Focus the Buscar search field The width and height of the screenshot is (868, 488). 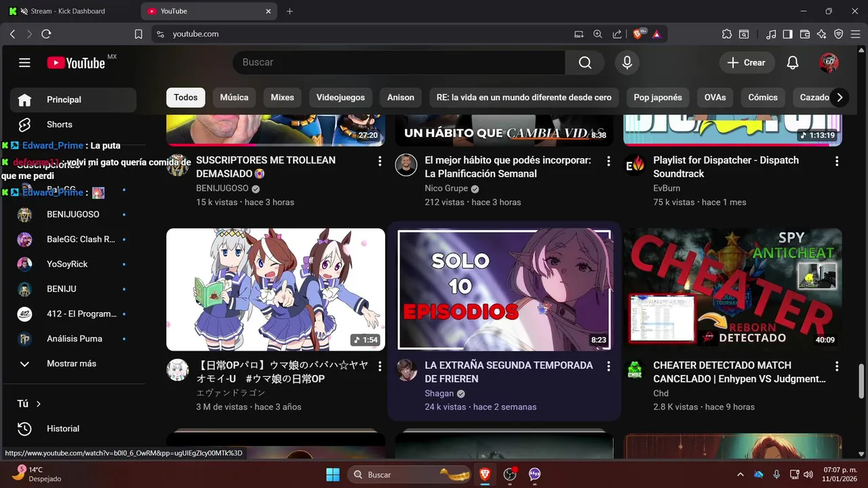click(399, 62)
